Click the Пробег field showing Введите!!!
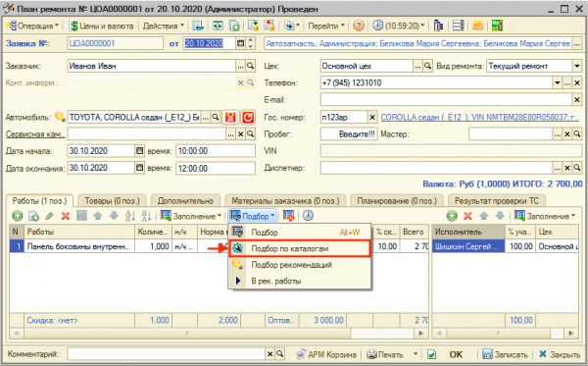 (349, 134)
